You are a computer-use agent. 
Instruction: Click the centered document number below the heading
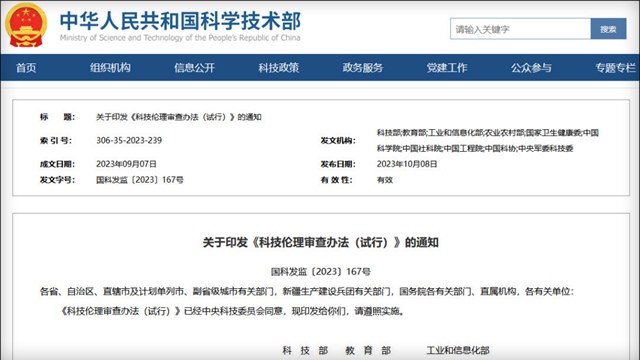click(320, 271)
